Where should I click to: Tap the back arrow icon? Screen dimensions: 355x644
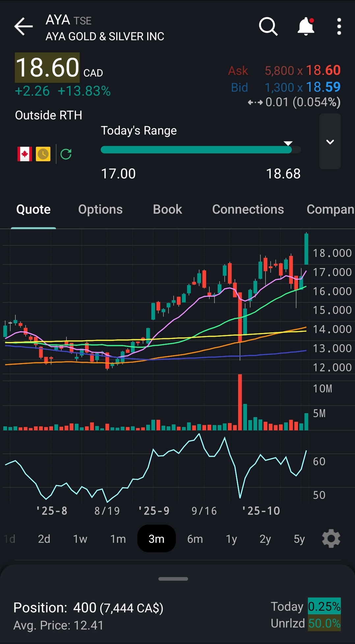pyautogui.click(x=23, y=26)
